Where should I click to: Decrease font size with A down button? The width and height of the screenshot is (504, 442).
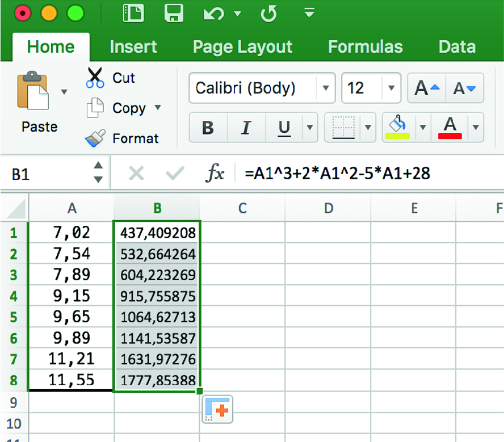click(464, 88)
